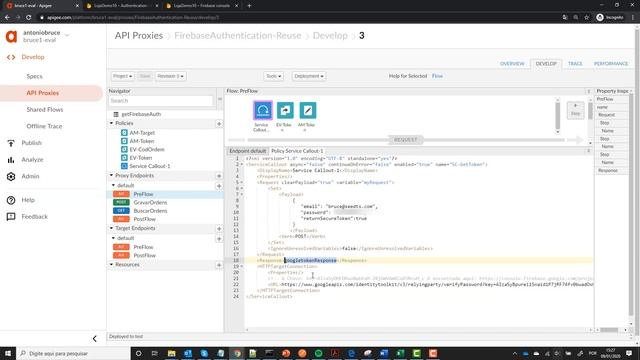Image resolution: width=640 pixels, height=360 pixels.
Task: Open the Publish section icon
Action: point(11,143)
